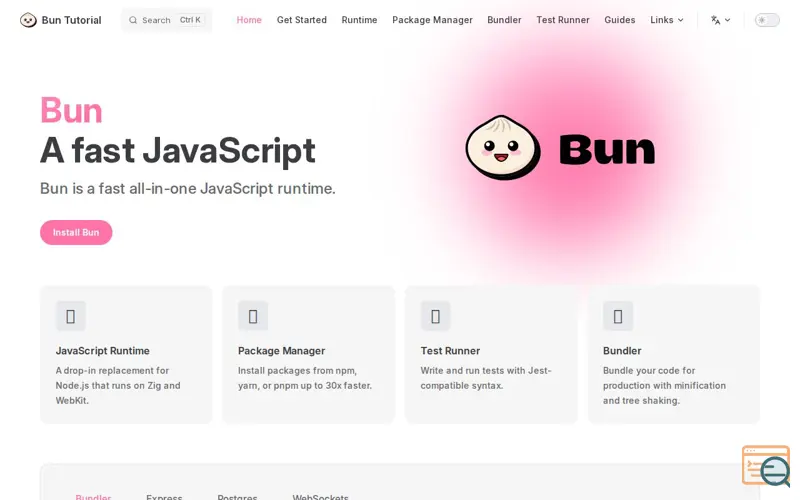This screenshot has height=500, width=800.
Task: Click the floating terminal search widget icon
Action: click(766, 466)
